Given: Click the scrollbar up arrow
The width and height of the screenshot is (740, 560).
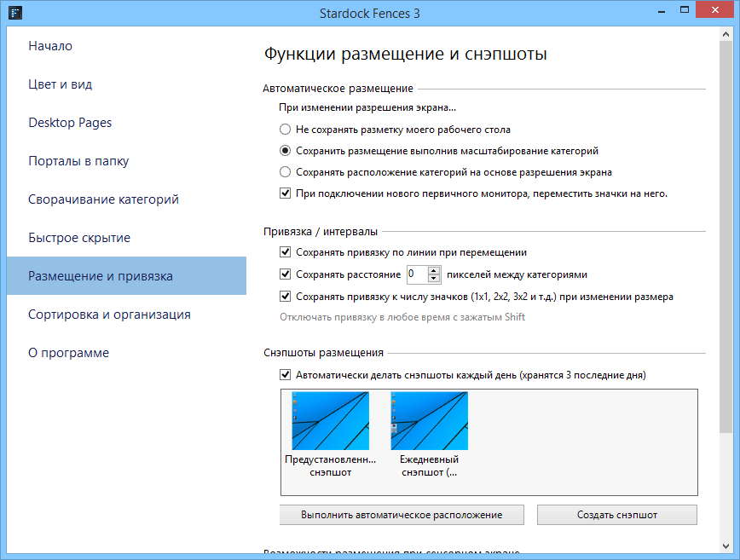Looking at the screenshot, I should pyautogui.click(x=726, y=34).
